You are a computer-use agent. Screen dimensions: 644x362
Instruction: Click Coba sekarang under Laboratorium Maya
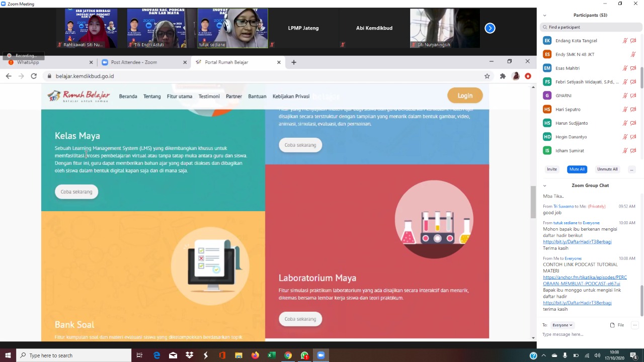pyautogui.click(x=300, y=319)
